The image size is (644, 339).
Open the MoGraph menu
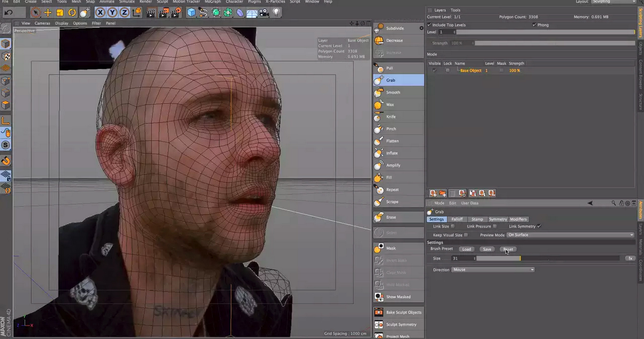pyautogui.click(x=212, y=2)
